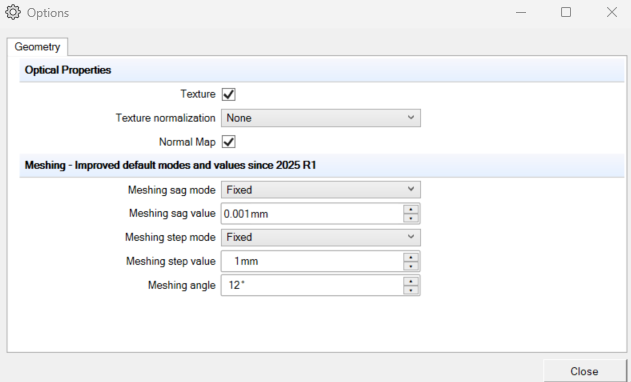Open the Texture normalization dropdown
Image resolution: width=631 pixels, height=382 pixels.
[x=321, y=118]
